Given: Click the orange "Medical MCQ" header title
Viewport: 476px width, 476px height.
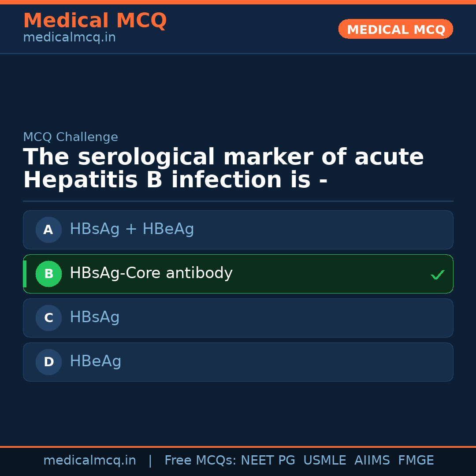Looking at the screenshot, I should pyautogui.click(x=95, y=21).
